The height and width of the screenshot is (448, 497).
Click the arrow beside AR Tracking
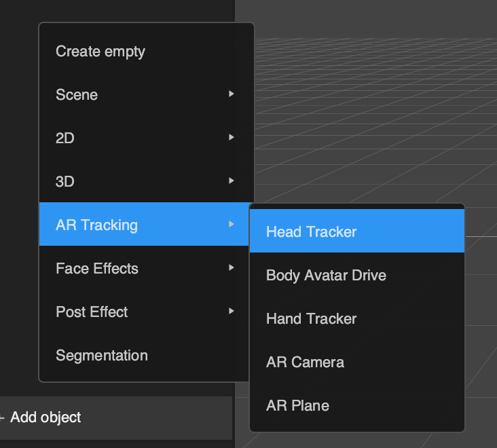point(232,224)
